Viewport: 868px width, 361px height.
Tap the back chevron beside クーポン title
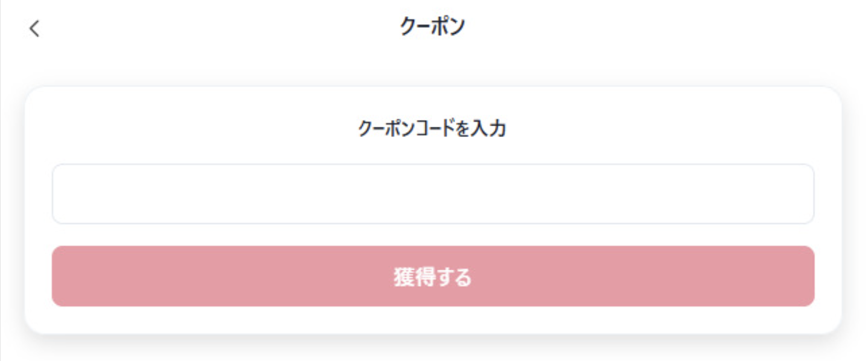(x=34, y=28)
